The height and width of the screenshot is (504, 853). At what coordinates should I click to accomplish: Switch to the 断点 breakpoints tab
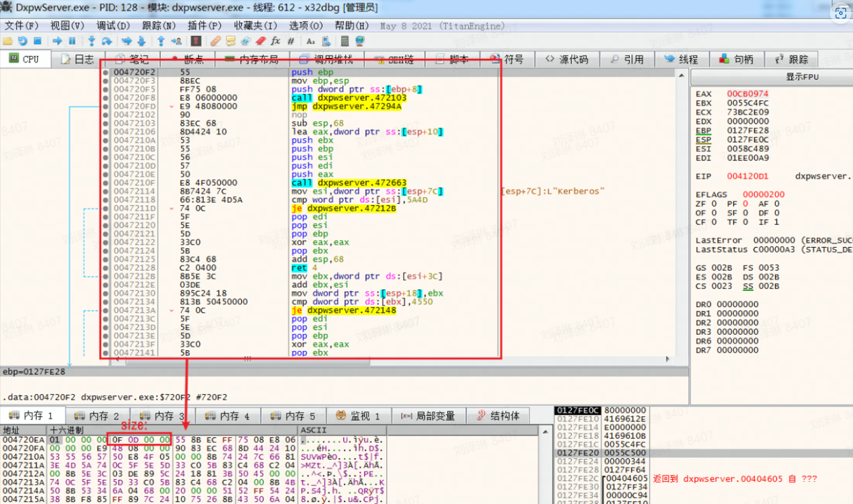click(187, 59)
